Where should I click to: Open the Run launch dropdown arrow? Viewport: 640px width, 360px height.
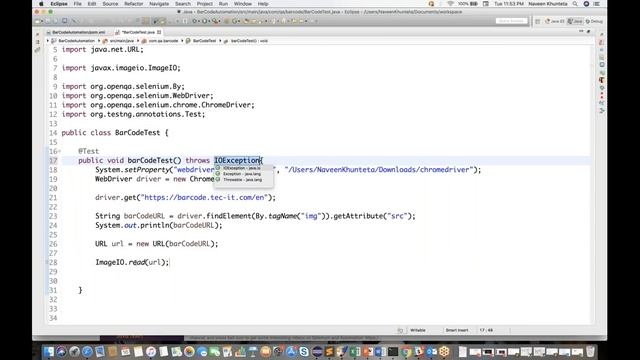pyautogui.click(x=209, y=21)
